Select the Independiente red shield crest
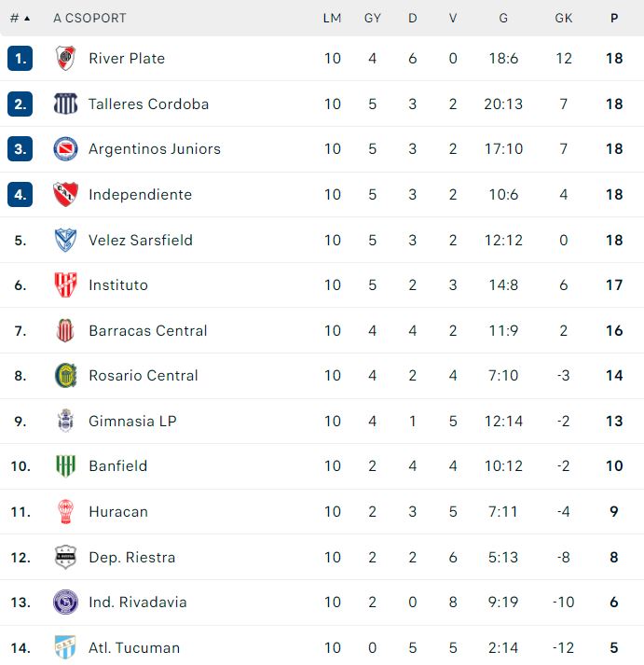The width and height of the screenshot is (644, 665). tap(65, 194)
